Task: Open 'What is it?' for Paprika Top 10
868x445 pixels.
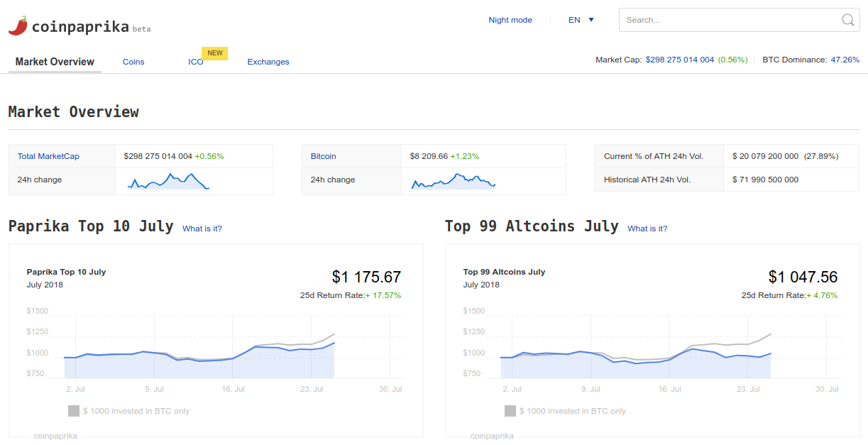Action: (x=202, y=229)
